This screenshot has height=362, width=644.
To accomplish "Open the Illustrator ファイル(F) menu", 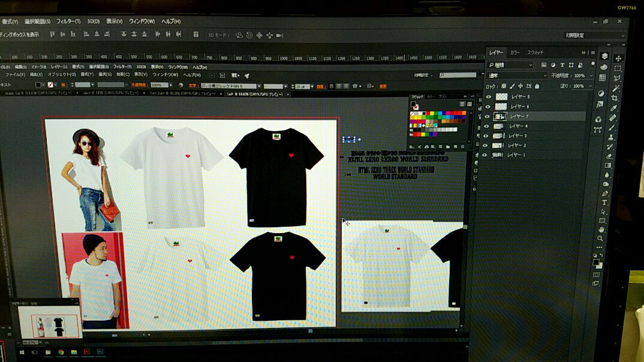I will coord(15,74).
